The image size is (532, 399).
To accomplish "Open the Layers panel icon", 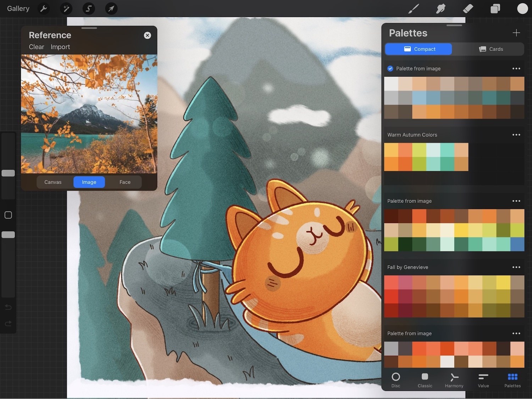I will pos(495,9).
